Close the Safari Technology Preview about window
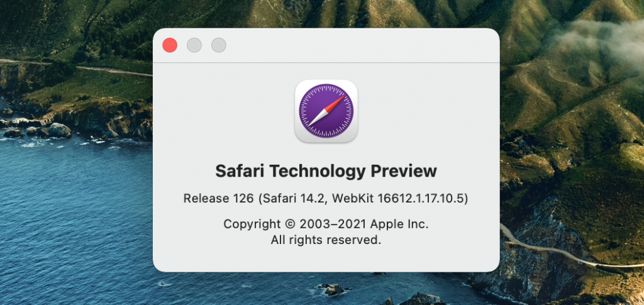The width and height of the screenshot is (644, 305). [x=170, y=45]
